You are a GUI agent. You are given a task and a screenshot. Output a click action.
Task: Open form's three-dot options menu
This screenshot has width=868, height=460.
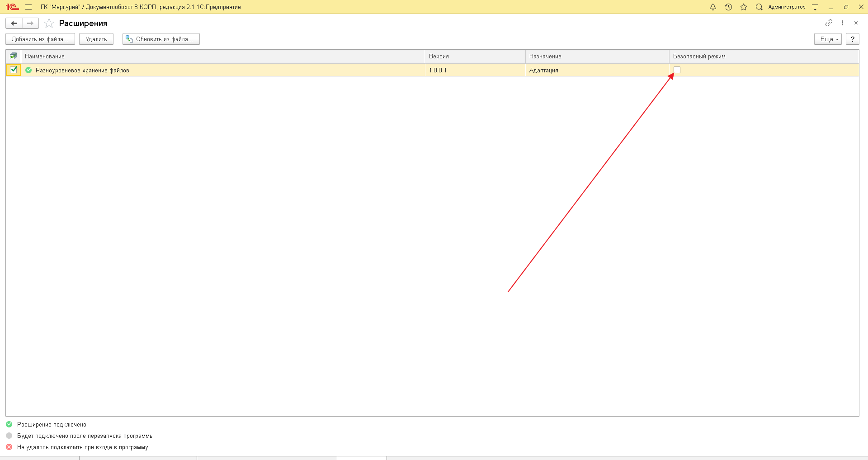point(842,23)
